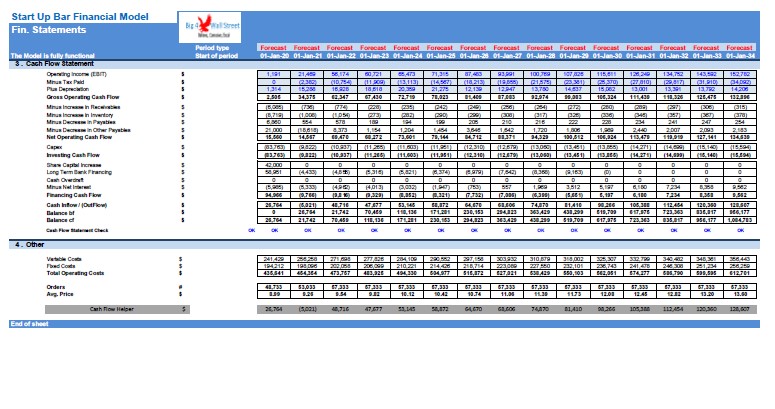Click the 'Fixed Costs' row label
Viewport: 775px width, 409px height.
click(61, 266)
